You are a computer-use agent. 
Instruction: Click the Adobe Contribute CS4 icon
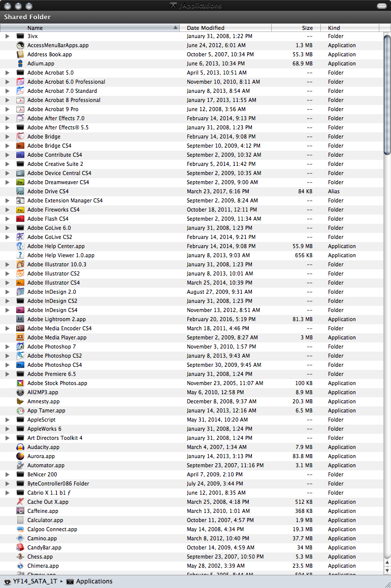coord(20,155)
